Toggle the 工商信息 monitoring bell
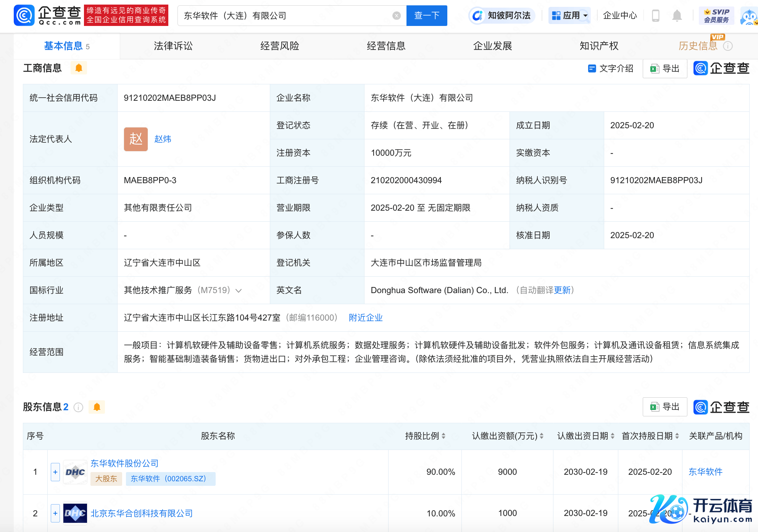Image resolution: width=758 pixels, height=532 pixels. [x=79, y=68]
